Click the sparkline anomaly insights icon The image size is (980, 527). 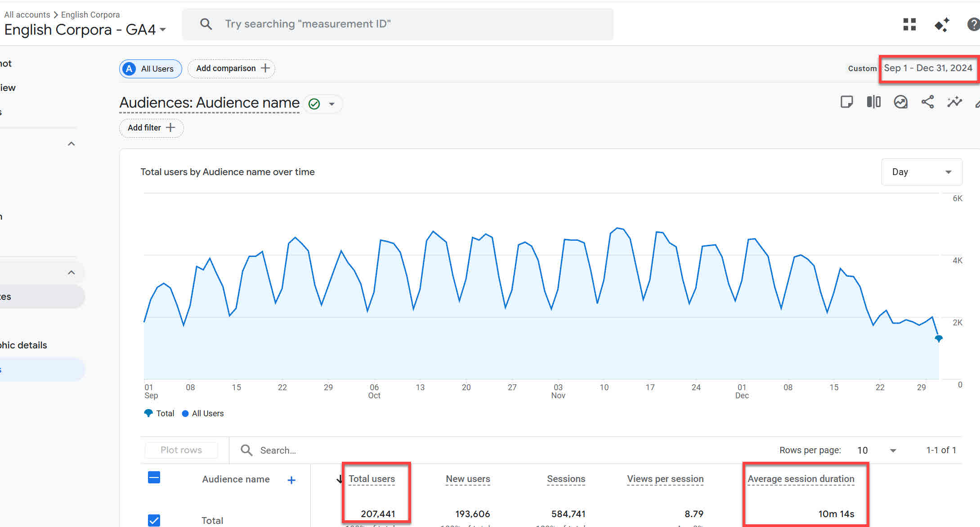click(954, 102)
